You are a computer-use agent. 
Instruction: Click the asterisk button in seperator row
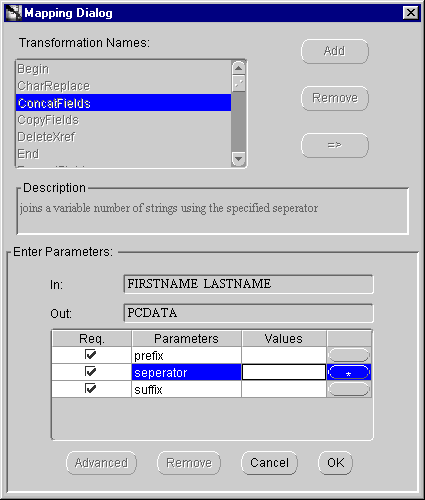click(349, 372)
